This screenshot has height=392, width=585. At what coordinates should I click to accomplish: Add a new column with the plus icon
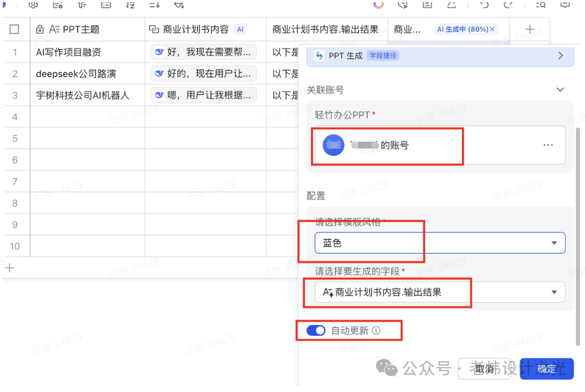(x=530, y=29)
